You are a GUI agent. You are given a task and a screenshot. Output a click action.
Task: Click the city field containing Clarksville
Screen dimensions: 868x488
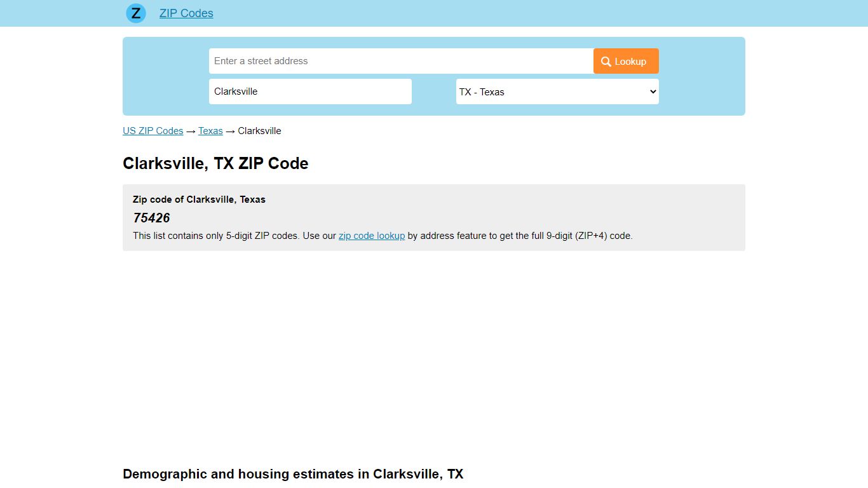click(x=310, y=91)
